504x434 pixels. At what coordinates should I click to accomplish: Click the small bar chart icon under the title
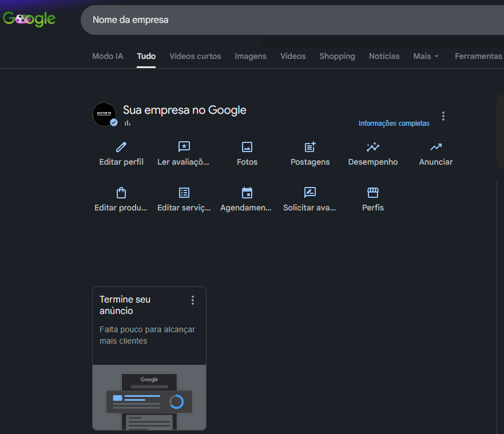tap(128, 123)
